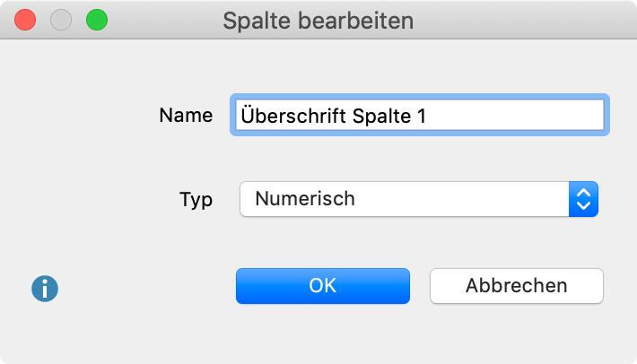Select the Numerisch value in the Typ combo box

[x=305, y=199]
